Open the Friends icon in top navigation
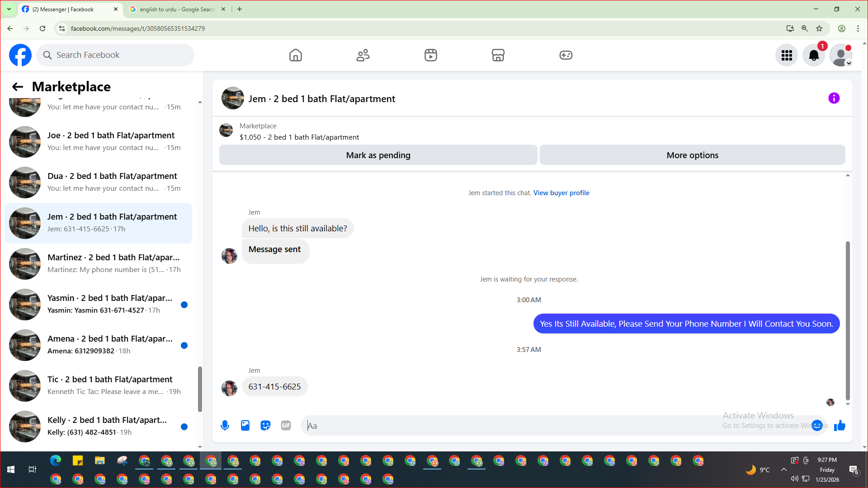Image resolution: width=868 pixels, height=488 pixels. pyautogui.click(x=363, y=55)
